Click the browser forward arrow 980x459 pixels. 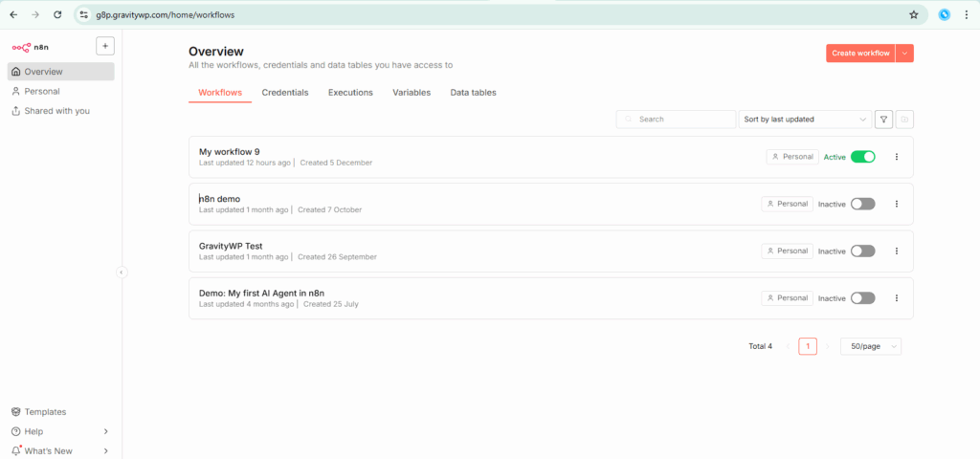click(x=35, y=14)
